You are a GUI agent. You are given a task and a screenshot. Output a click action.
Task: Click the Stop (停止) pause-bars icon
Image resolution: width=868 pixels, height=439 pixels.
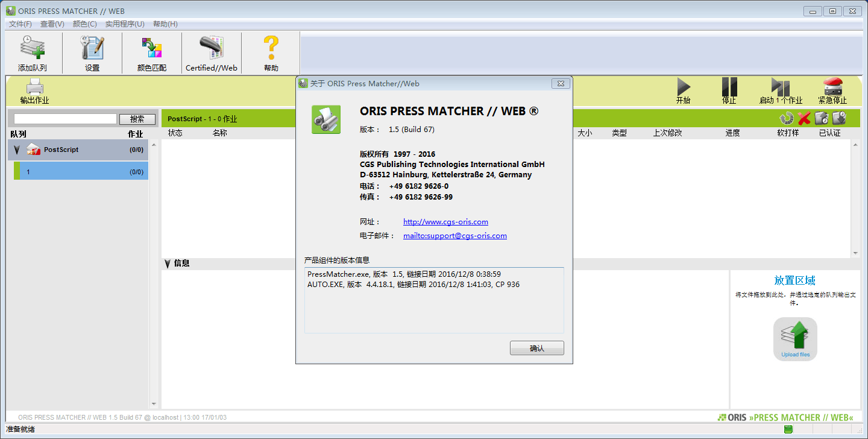click(x=729, y=86)
